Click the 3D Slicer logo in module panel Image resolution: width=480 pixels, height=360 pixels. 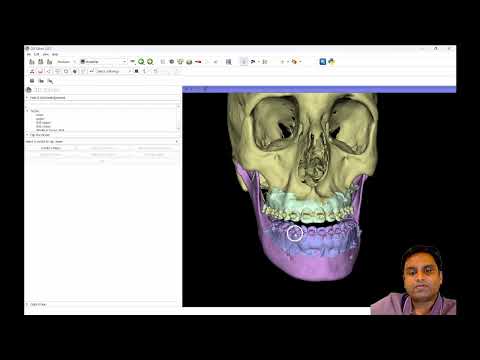pyautogui.click(x=29, y=90)
